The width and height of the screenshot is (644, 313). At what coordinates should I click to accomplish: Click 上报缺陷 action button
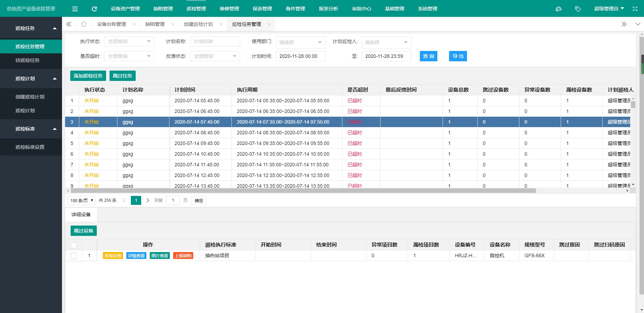(183, 255)
